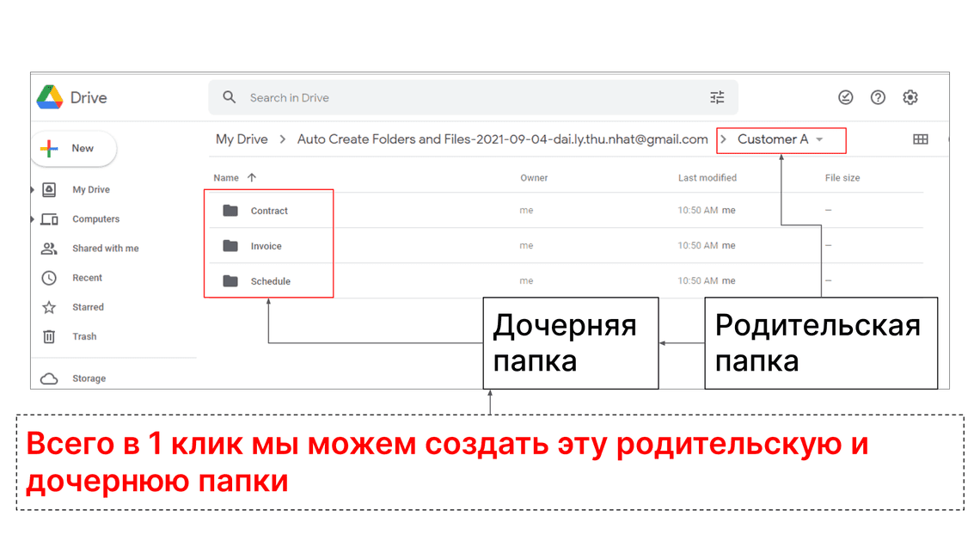Open Auto Create Folders and Files breadcrumb
Screen dimensions: 980x535
coord(502,139)
